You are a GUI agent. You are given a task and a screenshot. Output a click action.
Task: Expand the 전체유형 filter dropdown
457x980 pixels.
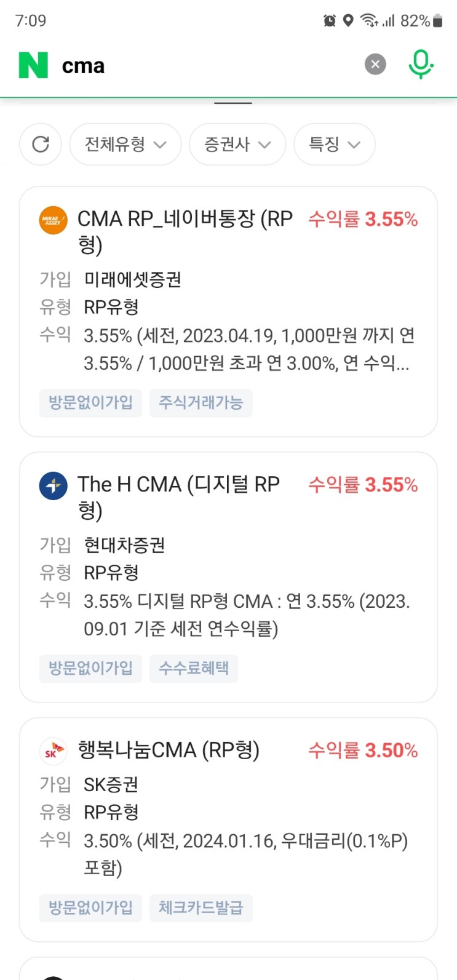(125, 145)
